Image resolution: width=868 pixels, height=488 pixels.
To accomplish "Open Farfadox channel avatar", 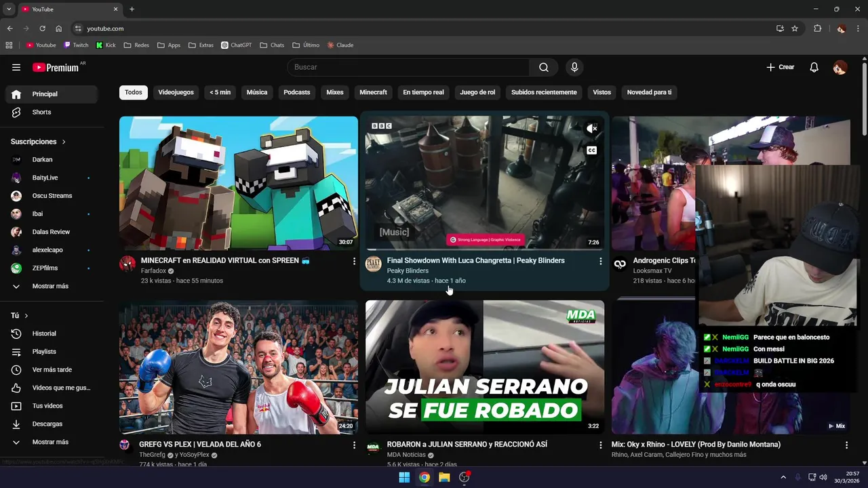I will pyautogui.click(x=127, y=264).
